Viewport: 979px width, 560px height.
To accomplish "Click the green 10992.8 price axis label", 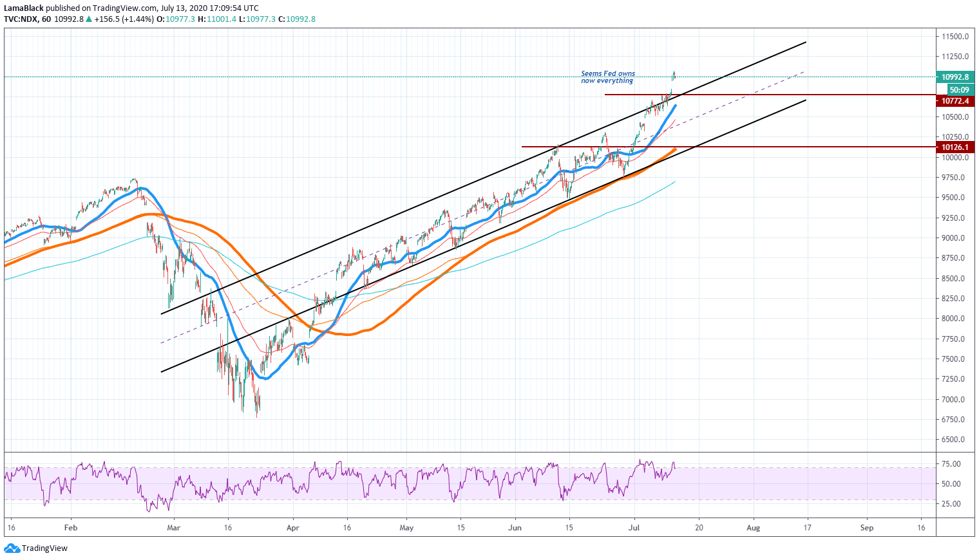I will click(x=955, y=77).
